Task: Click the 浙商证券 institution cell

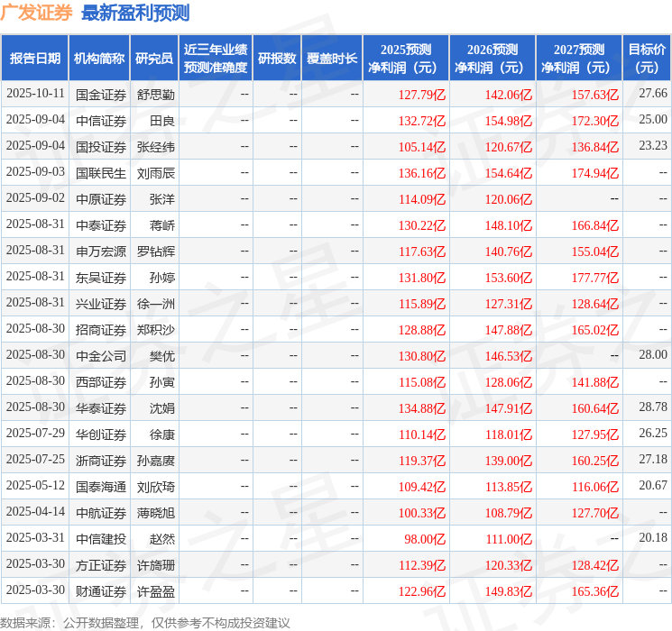Action: coord(101,461)
